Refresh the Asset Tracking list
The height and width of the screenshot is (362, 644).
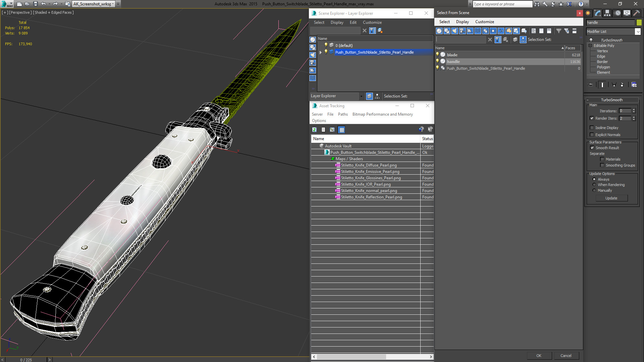point(314,130)
